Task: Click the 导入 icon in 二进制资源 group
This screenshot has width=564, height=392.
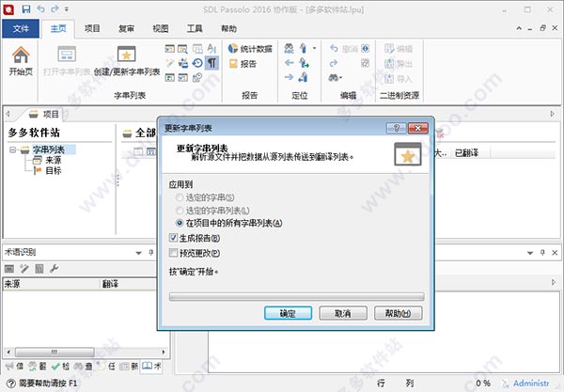Action: (x=389, y=78)
